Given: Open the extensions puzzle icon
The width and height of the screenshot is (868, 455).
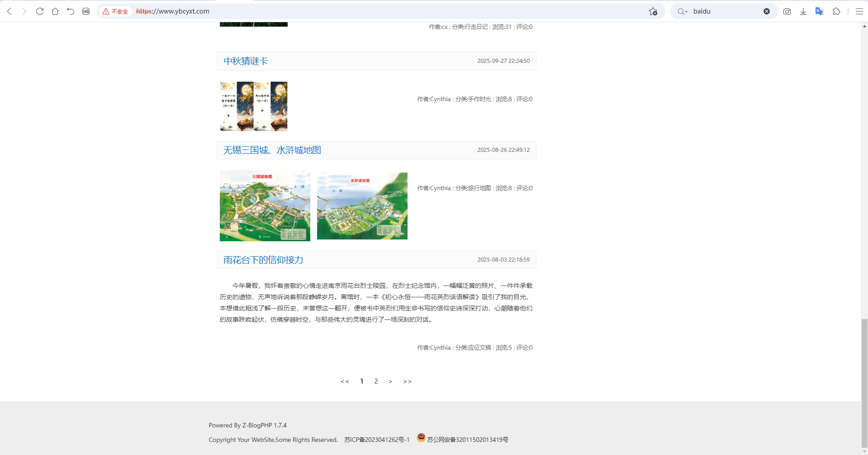Looking at the screenshot, I should (x=836, y=11).
